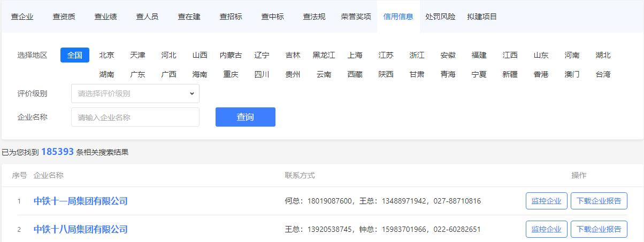The width and height of the screenshot is (644, 242).
Task: Select the 查法规 tab
Action: [314, 17]
